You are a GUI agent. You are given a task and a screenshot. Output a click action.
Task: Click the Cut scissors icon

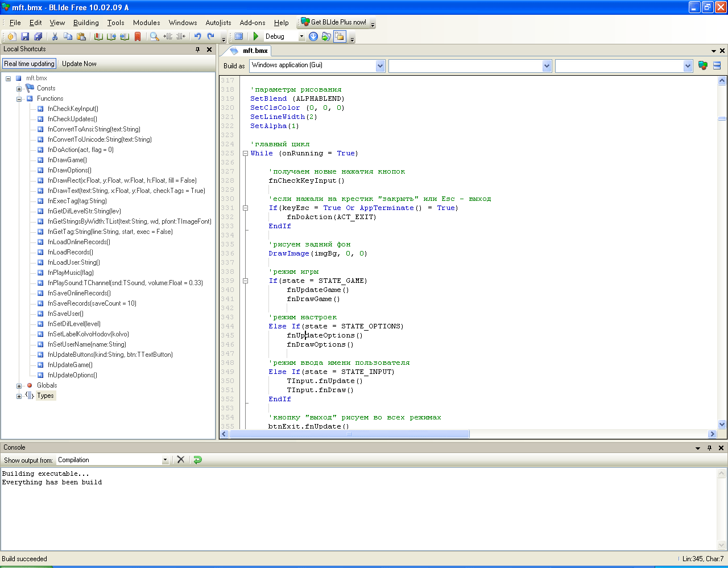[x=55, y=36]
